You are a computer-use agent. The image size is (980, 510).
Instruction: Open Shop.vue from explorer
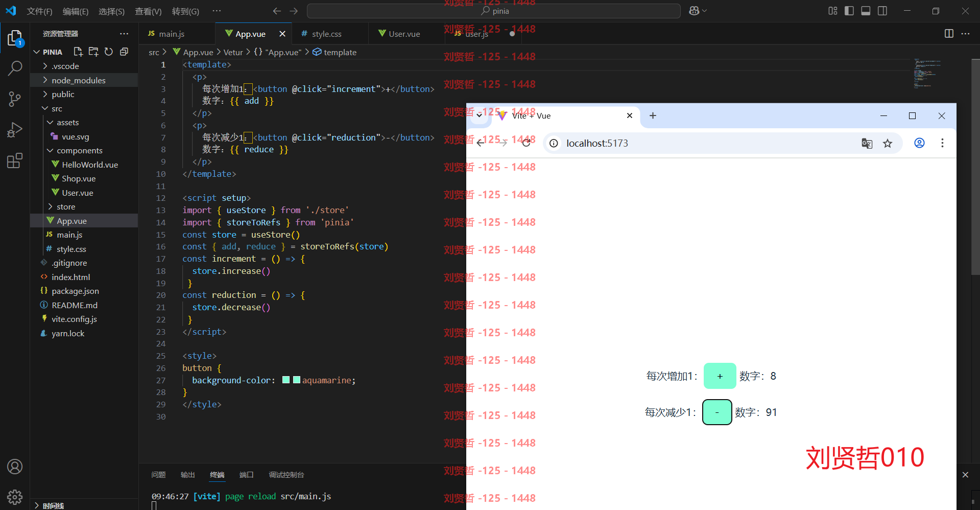tap(79, 179)
